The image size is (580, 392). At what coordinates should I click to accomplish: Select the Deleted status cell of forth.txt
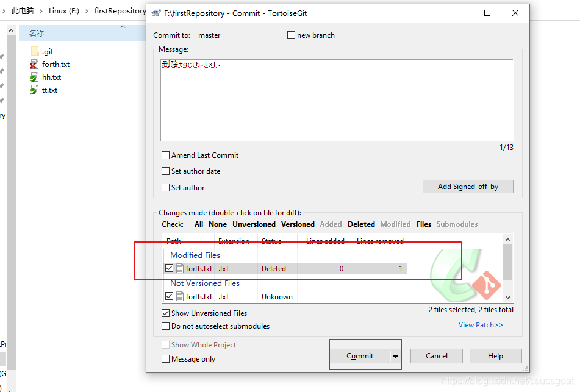pyautogui.click(x=274, y=269)
